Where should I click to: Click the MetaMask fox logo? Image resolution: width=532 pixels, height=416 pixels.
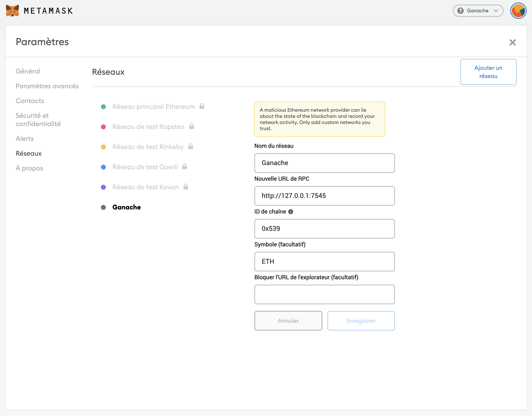[x=13, y=11]
